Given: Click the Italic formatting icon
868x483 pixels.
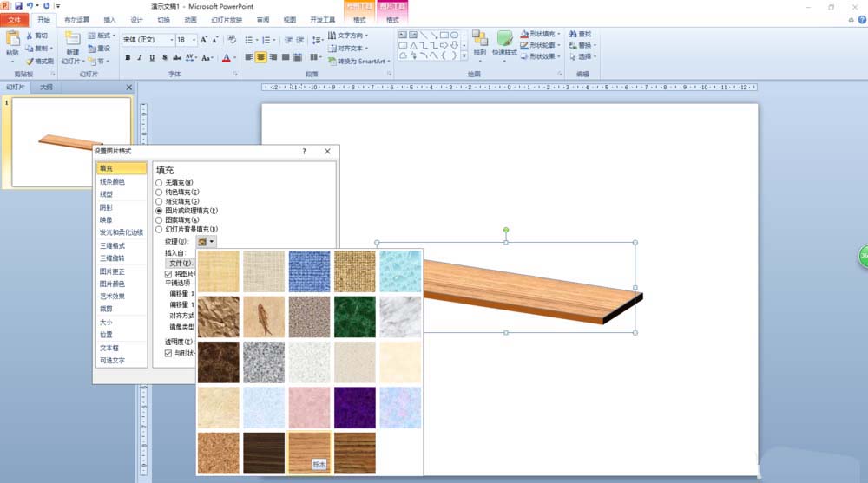Looking at the screenshot, I should pos(140,58).
